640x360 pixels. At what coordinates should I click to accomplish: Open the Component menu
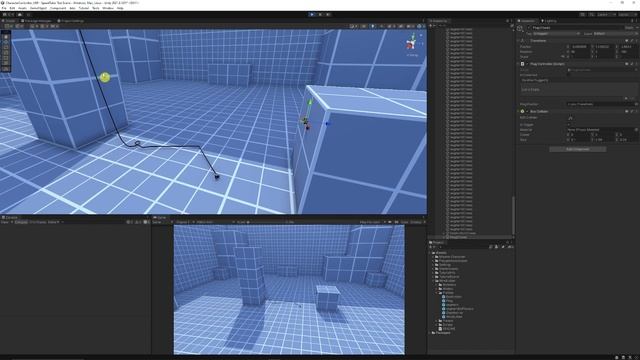(58, 8)
